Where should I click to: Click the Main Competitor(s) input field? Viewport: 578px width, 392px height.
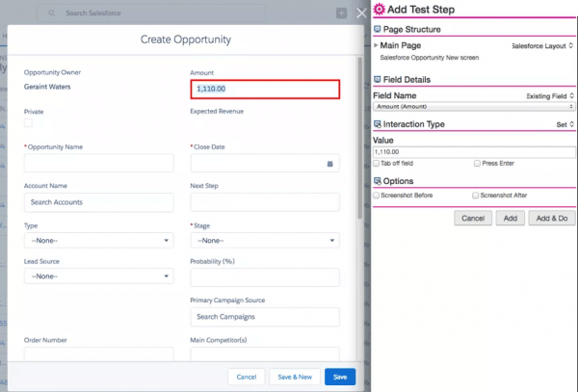pyautogui.click(x=265, y=354)
